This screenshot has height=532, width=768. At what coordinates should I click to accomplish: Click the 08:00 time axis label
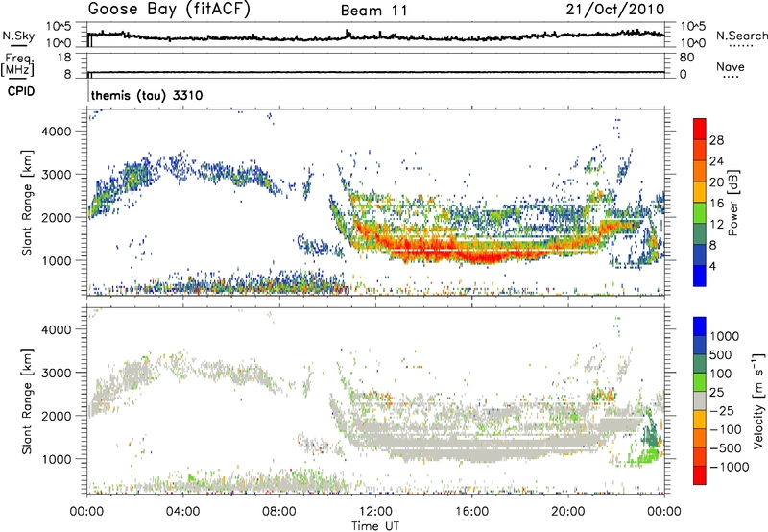279,512
